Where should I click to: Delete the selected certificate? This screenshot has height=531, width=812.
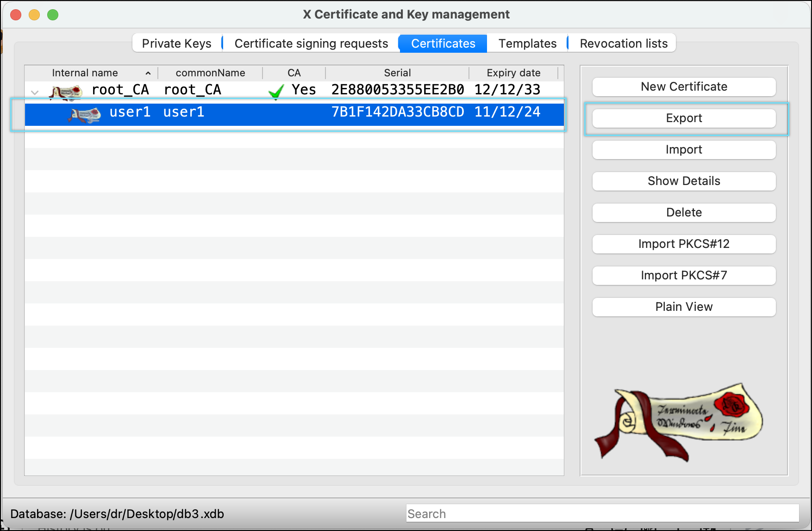click(684, 213)
